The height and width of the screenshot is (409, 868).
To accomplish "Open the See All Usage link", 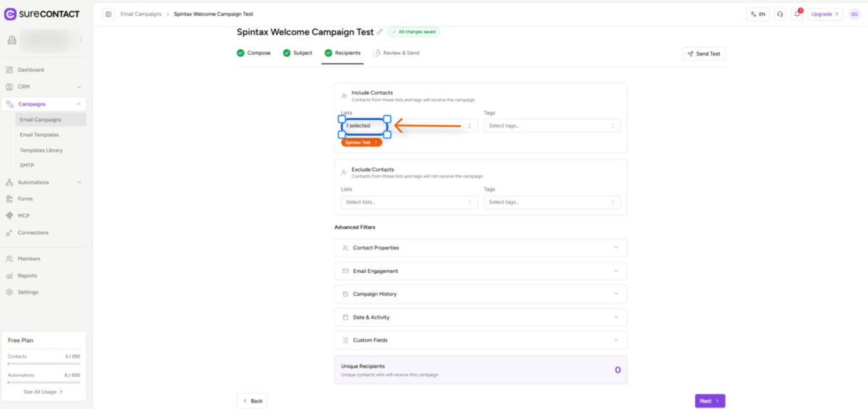I will (43, 392).
